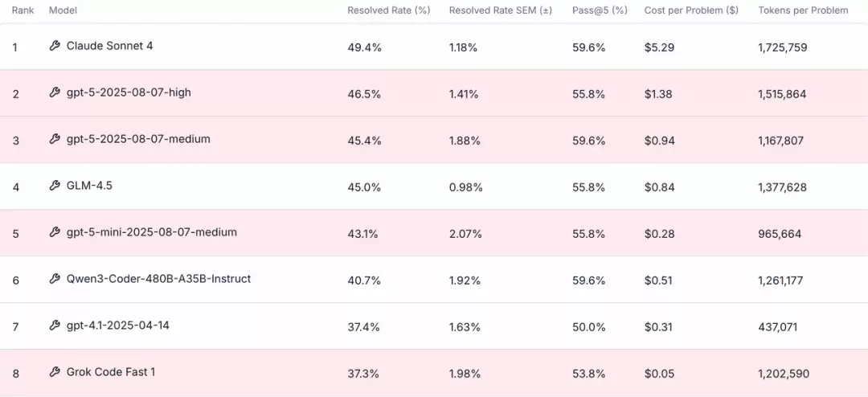Click the wrench icon beside gpt-5-2025-08-07-high
Screen dimensions: 868x397
[x=55, y=92]
